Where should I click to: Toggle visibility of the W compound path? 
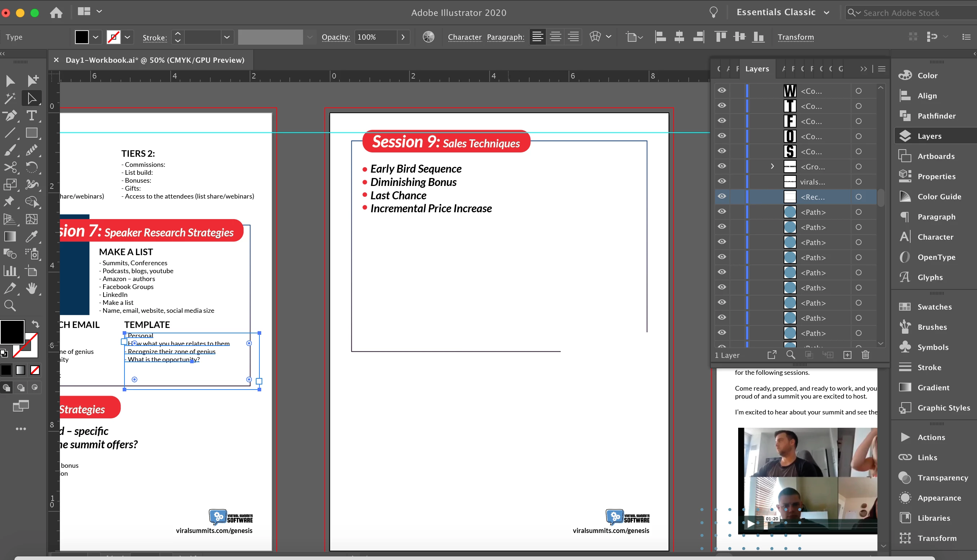[722, 90]
